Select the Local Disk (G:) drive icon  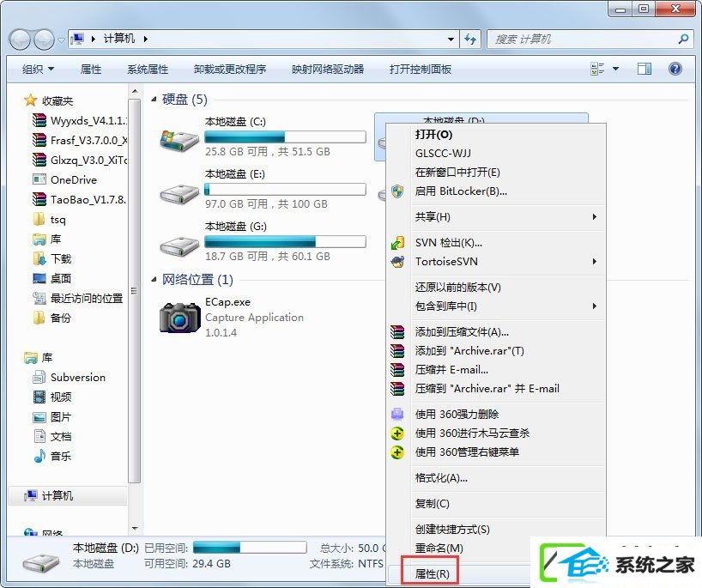(179, 246)
